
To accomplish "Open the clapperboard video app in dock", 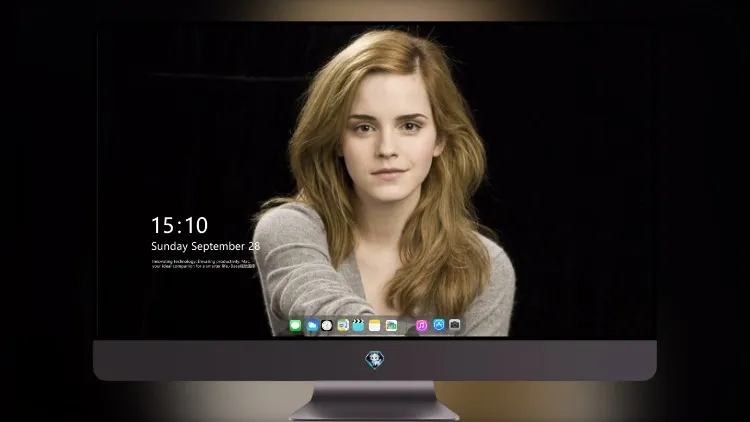I will pos(358,325).
